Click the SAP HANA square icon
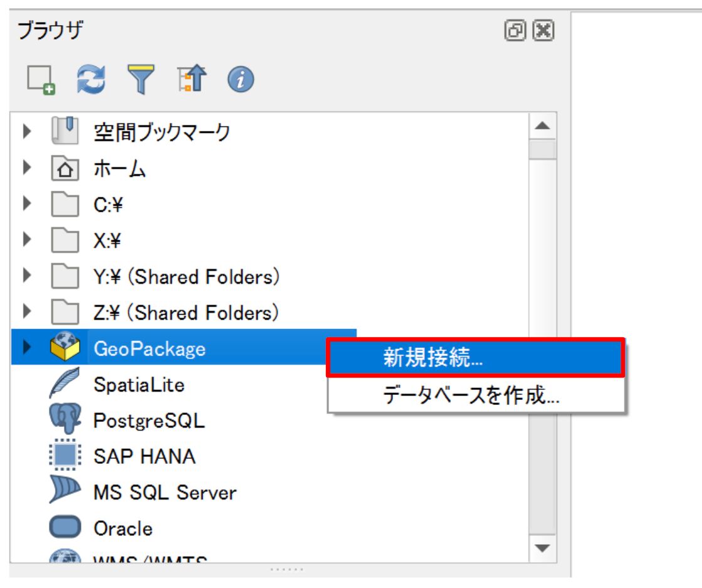The width and height of the screenshot is (702, 588). point(65,455)
